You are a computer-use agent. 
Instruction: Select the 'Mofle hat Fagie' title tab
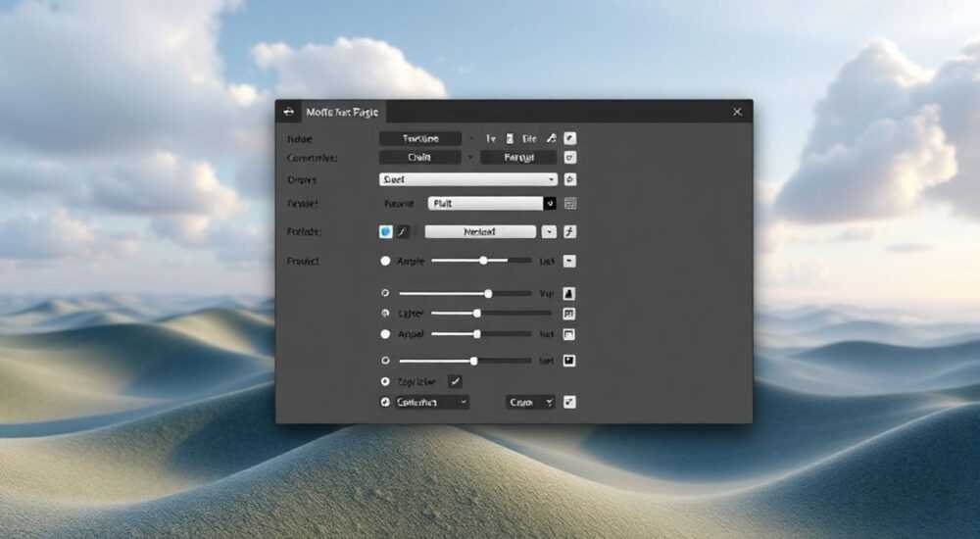[x=342, y=112]
